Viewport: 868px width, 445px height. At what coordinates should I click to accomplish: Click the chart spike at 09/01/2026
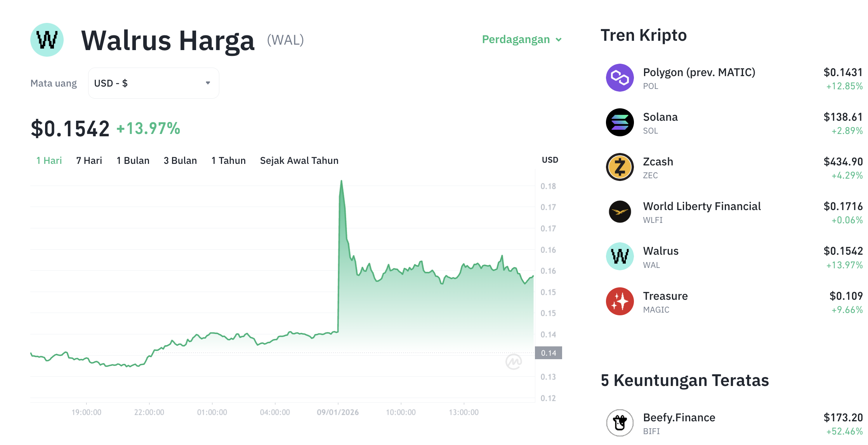(341, 181)
